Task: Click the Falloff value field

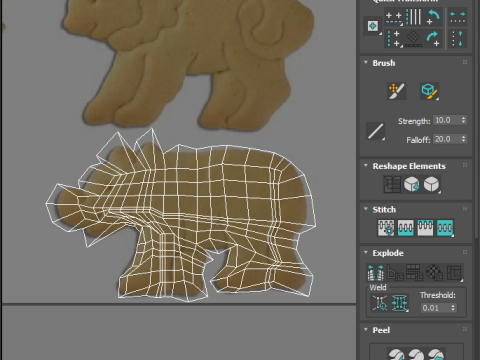Action: click(x=447, y=139)
